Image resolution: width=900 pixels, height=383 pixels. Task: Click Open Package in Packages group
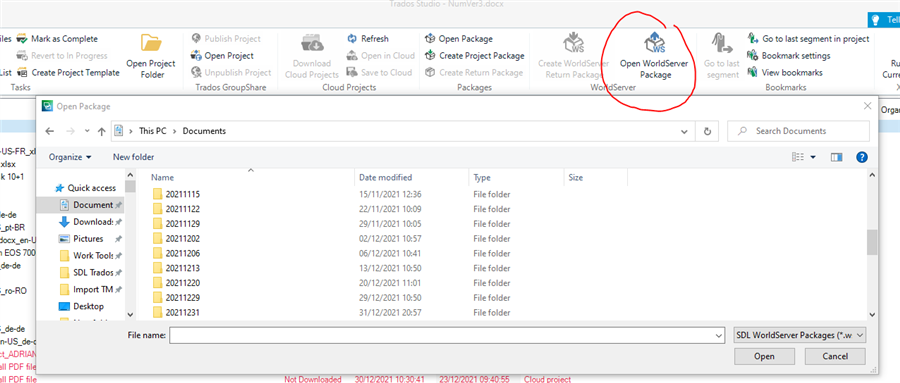tap(459, 39)
